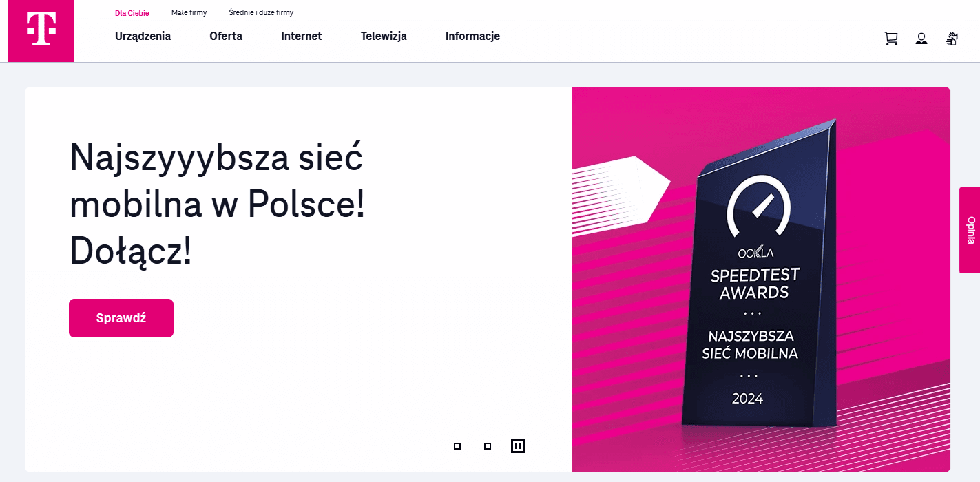This screenshot has width=980, height=482.
Task: Click the Najszyyybsza sieć mobilna headline
Action: point(216,205)
